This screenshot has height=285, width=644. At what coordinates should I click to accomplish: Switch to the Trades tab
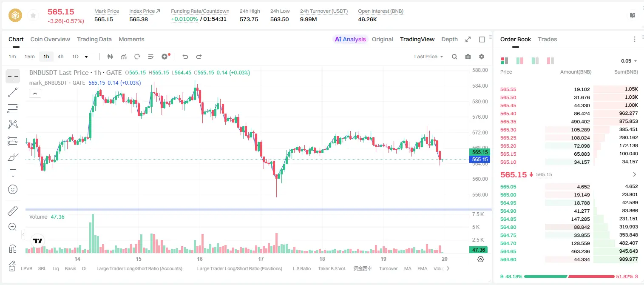pyautogui.click(x=547, y=39)
